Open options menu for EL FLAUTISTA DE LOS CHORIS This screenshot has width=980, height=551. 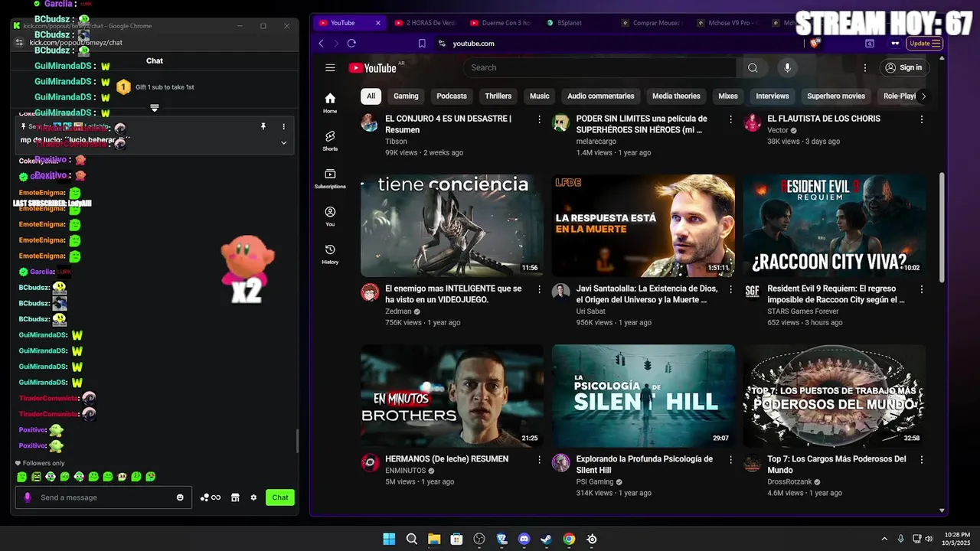922,119
